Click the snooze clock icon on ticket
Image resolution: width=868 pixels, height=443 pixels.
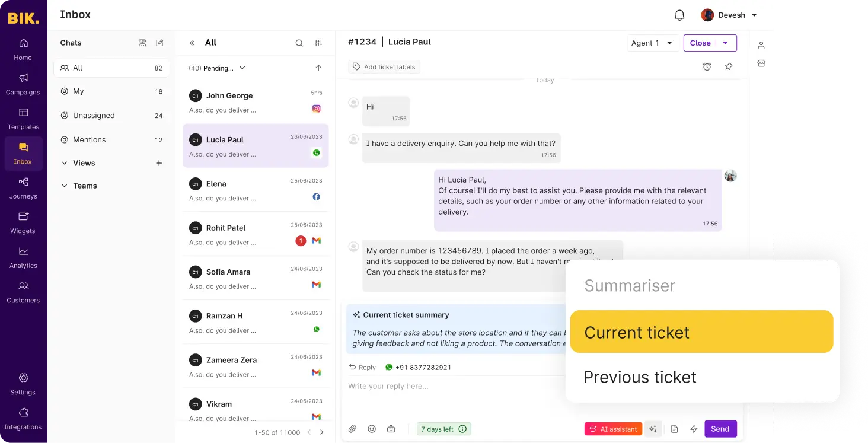click(x=707, y=67)
